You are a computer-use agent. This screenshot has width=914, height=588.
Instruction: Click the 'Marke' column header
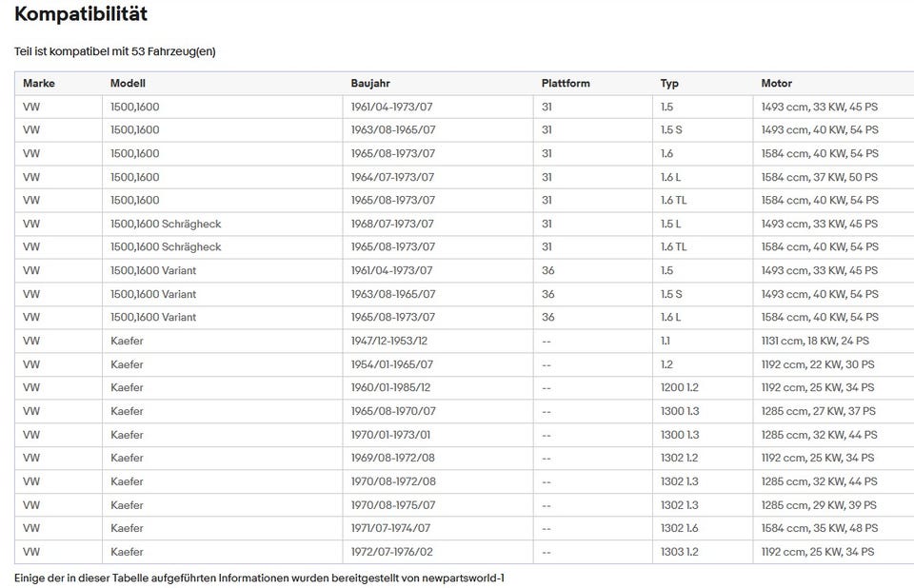[x=38, y=84]
